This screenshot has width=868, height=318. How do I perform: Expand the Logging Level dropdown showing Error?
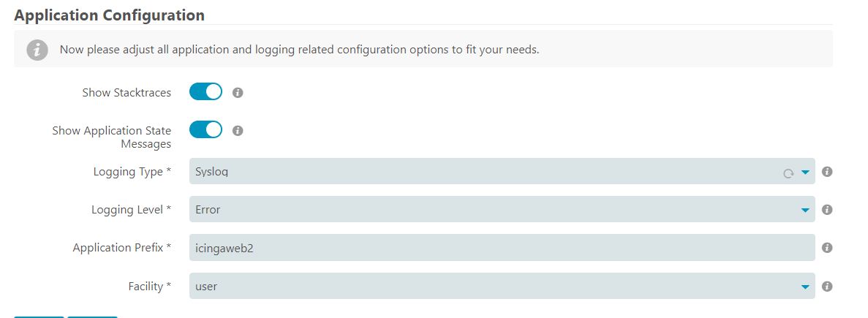[x=502, y=210]
